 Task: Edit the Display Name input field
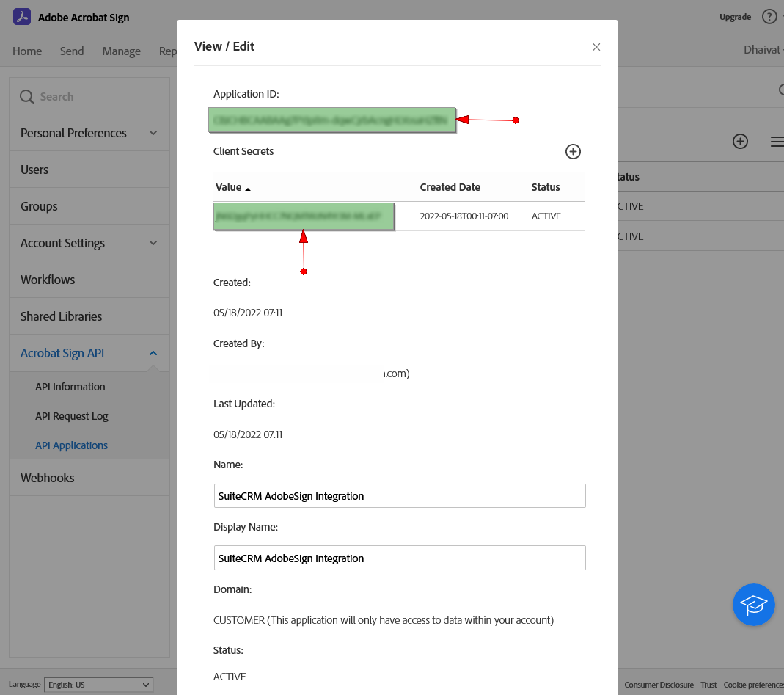(400, 558)
